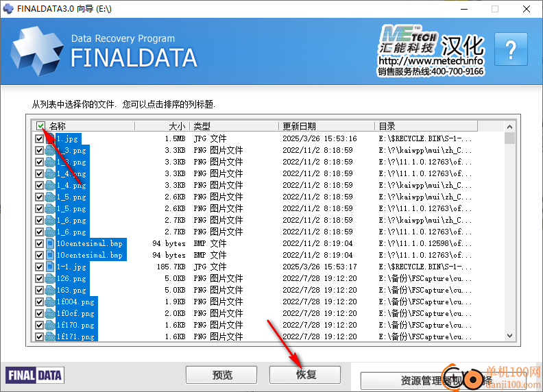
Task: Select the file name 1f170.png
Action: click(x=76, y=325)
